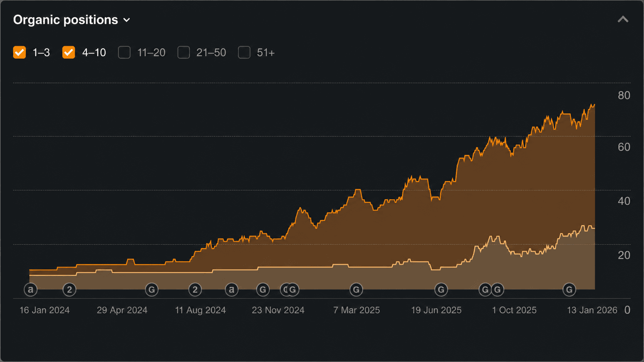Click the '80' y-axis value
The image size is (644, 362).
click(624, 95)
